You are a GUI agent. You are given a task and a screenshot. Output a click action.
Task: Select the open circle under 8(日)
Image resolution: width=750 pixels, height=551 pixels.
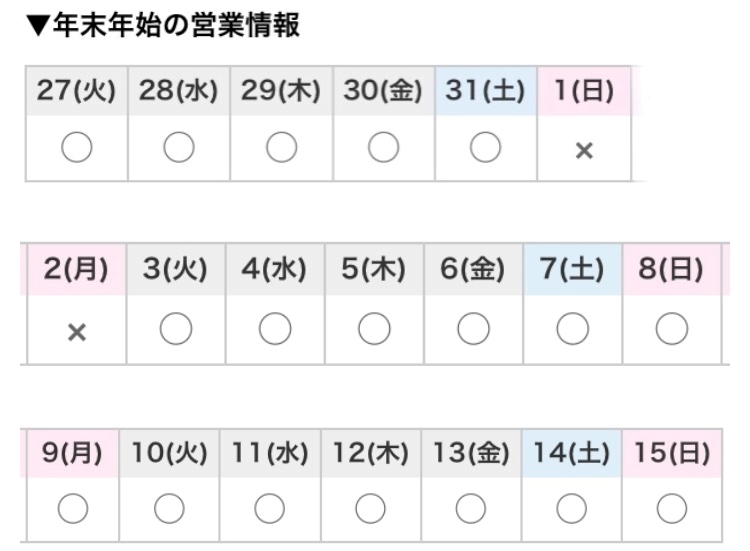tap(671, 329)
